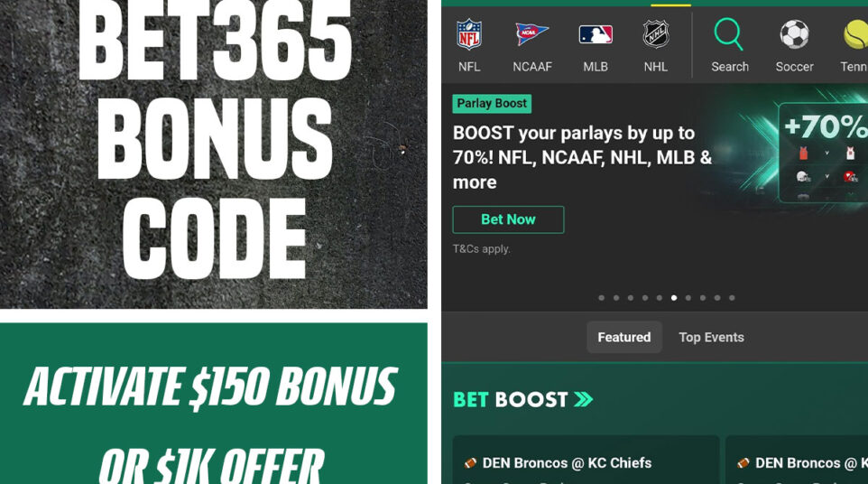Open the Search magnifier icon
This screenshot has width=868, height=484.
[x=728, y=33]
